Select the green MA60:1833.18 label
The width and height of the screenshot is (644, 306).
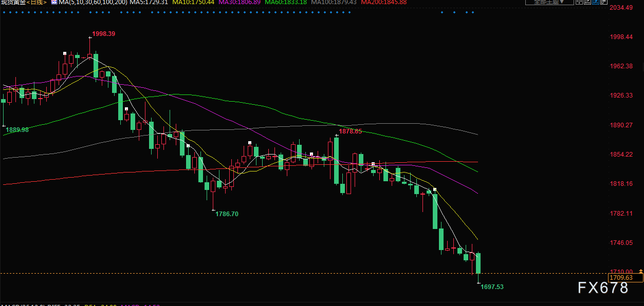point(286,2)
